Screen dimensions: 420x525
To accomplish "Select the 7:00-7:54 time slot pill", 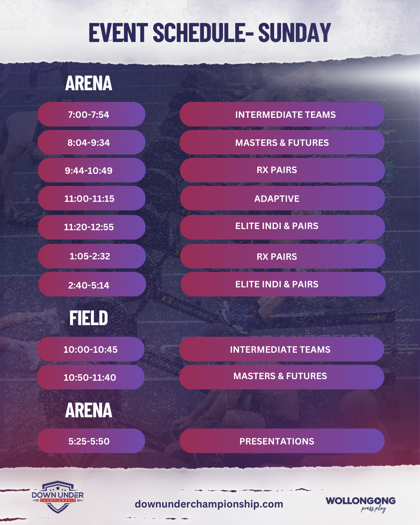I will (91, 114).
